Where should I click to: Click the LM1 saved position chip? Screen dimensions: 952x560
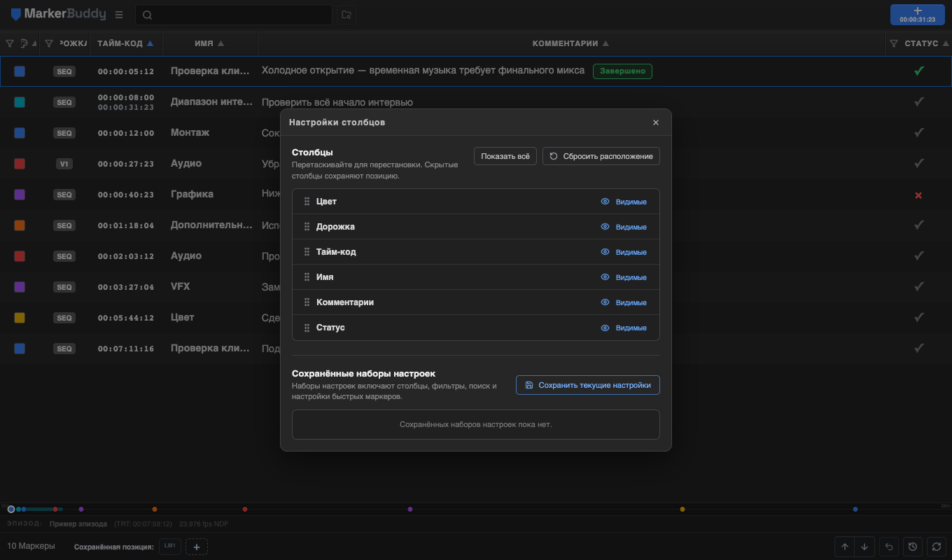click(x=170, y=547)
